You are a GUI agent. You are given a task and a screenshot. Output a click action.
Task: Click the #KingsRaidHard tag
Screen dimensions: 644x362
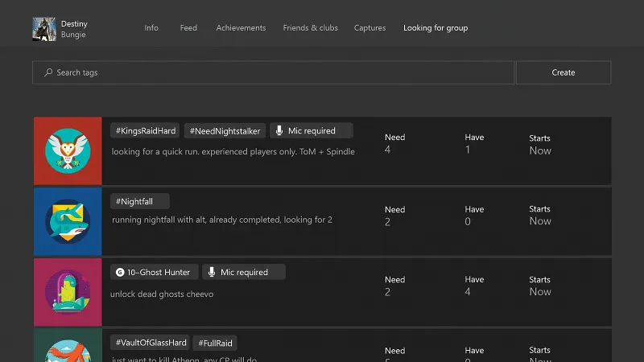(145, 130)
